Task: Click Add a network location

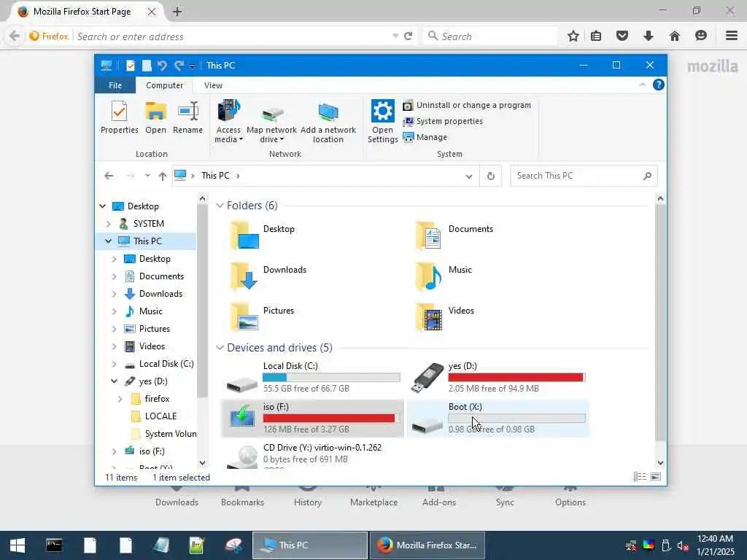Action: coord(328,122)
